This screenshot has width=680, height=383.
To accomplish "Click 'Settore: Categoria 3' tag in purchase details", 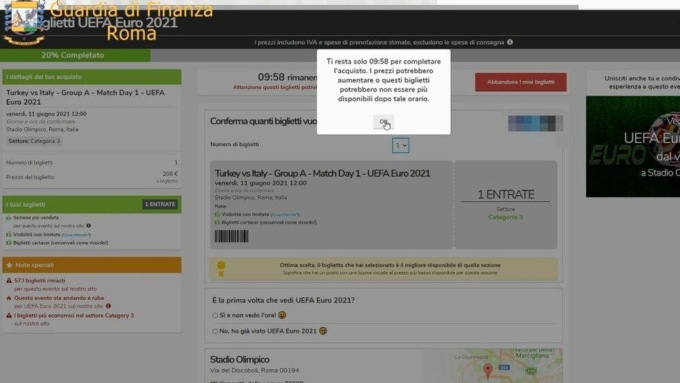I will (34, 141).
